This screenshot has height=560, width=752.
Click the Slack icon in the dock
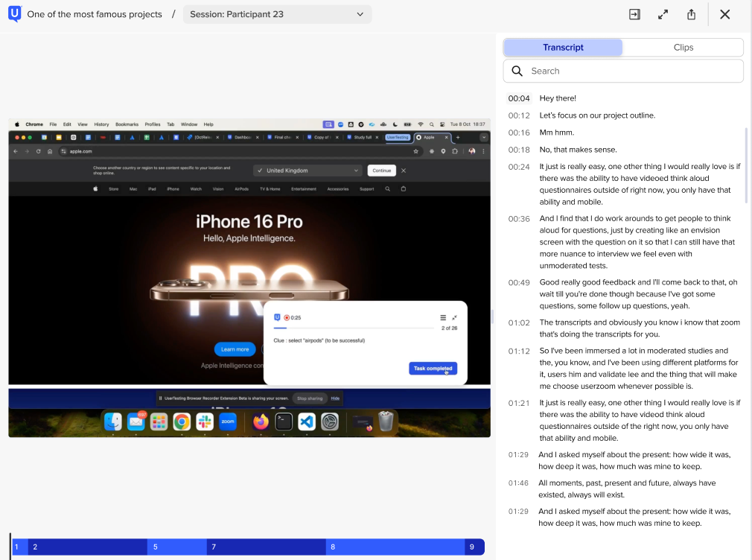[x=205, y=421]
